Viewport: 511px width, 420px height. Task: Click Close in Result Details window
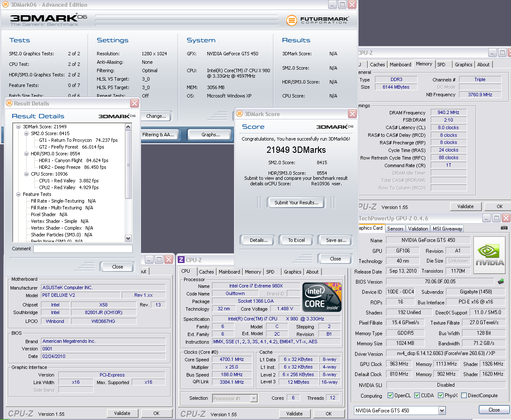117,267
